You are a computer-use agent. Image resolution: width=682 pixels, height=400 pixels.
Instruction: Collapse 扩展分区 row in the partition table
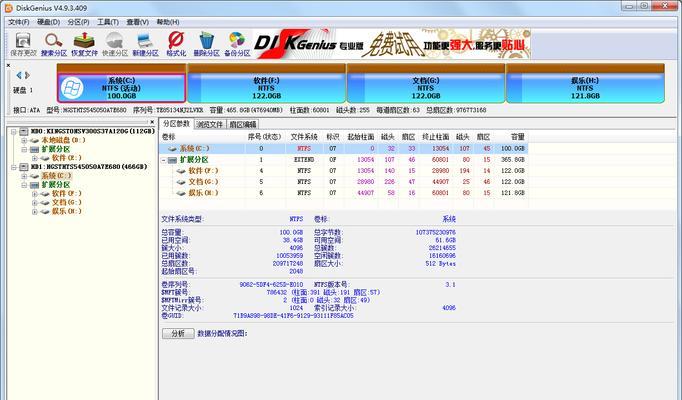164,160
